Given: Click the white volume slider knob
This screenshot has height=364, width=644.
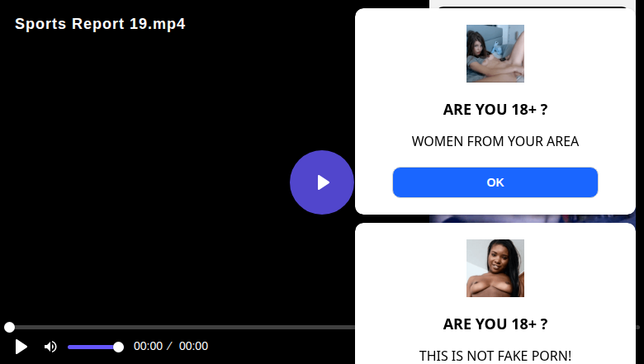Looking at the screenshot, I should click(x=118, y=347).
